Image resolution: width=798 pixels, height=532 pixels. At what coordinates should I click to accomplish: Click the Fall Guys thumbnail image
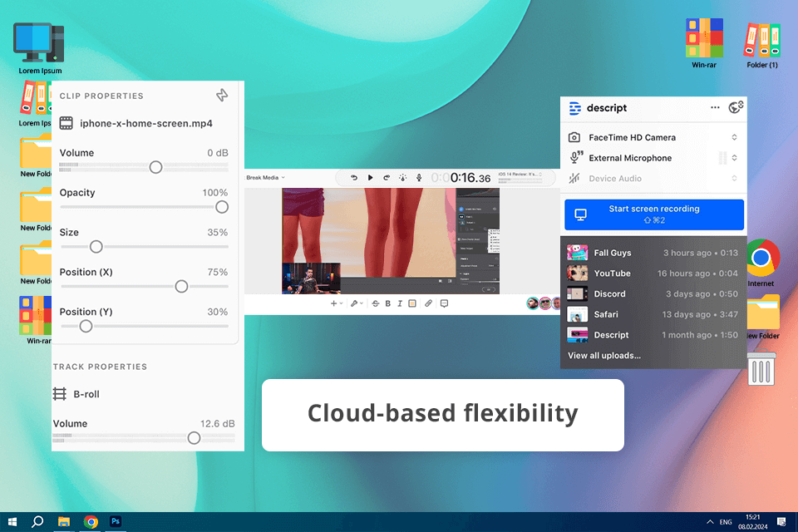(577, 253)
